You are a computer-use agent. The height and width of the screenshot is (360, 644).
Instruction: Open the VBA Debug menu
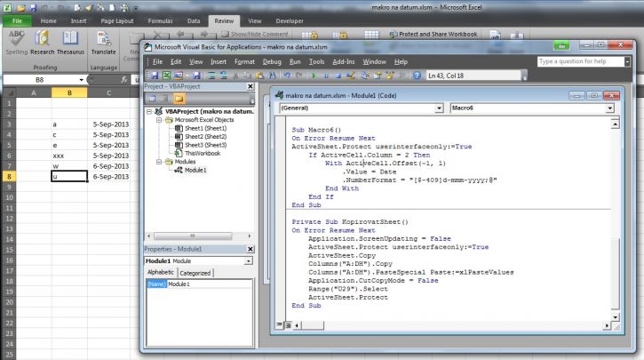[x=272, y=61]
